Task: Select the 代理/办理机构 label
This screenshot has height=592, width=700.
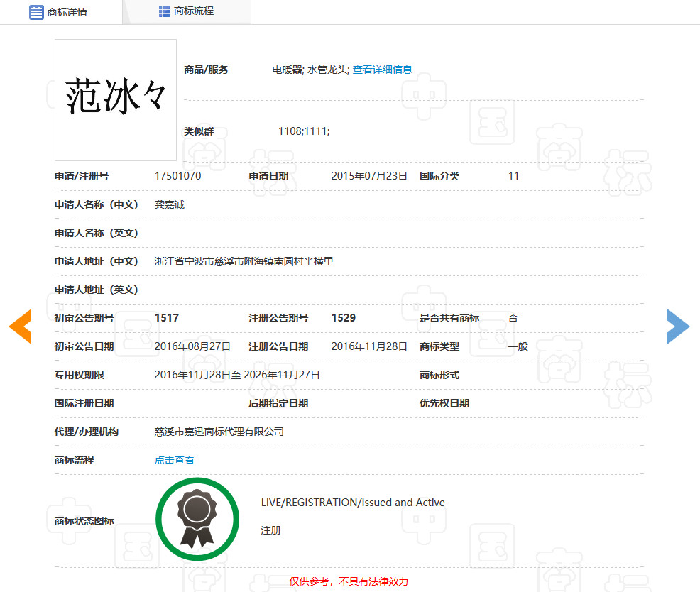Action: (x=86, y=432)
